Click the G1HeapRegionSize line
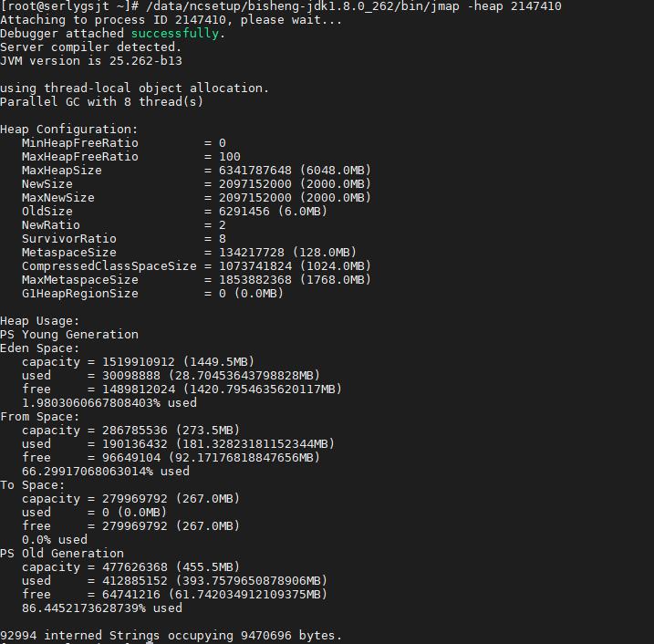The width and height of the screenshot is (654, 644). (x=152, y=294)
